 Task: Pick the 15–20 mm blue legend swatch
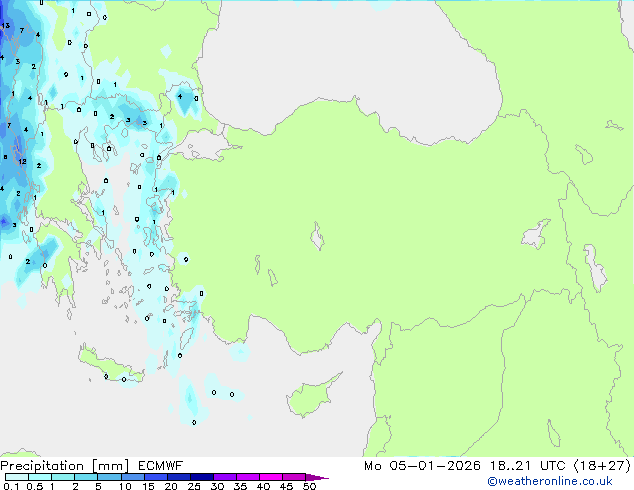(x=156, y=477)
